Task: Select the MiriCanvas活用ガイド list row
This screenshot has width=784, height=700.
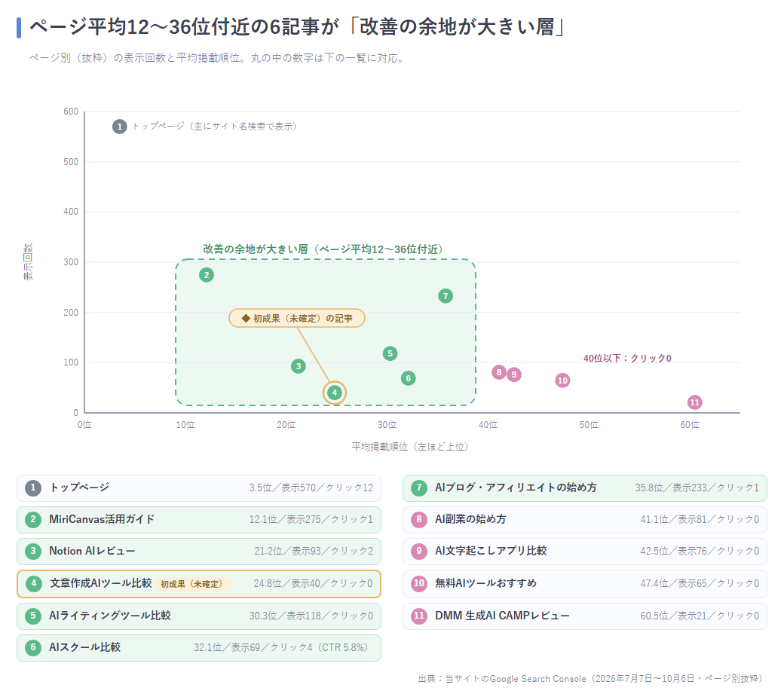Action: click(x=199, y=520)
